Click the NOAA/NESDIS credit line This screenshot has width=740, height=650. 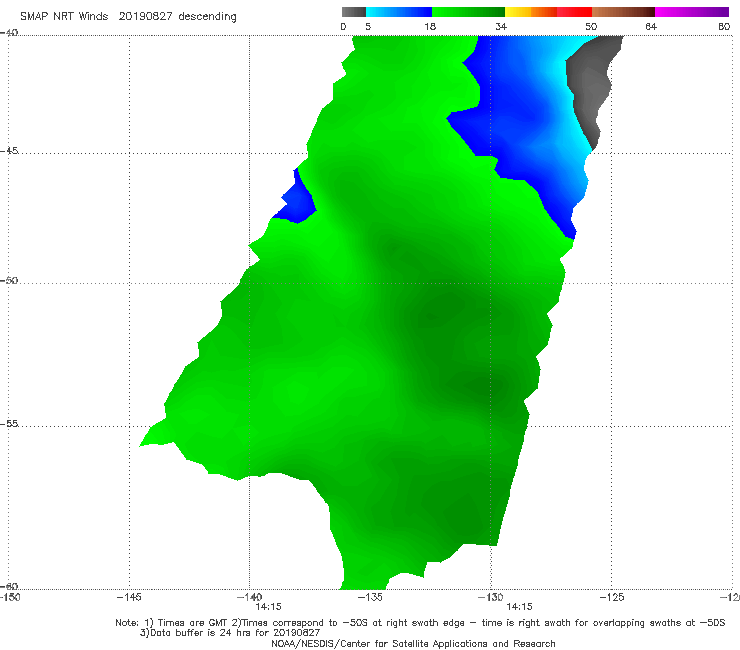[x=413, y=644]
